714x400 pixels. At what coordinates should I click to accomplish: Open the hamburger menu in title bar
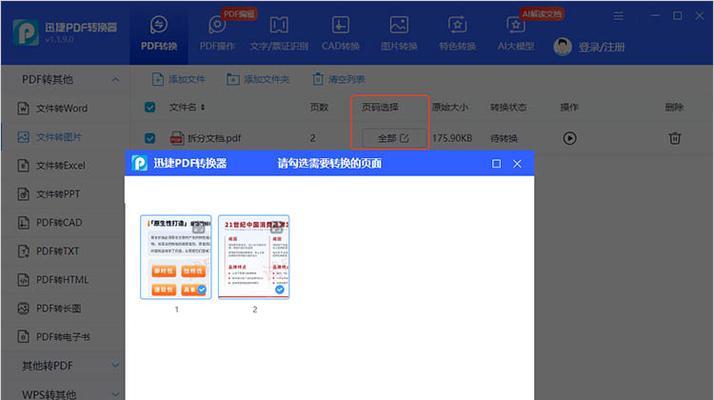(618, 16)
